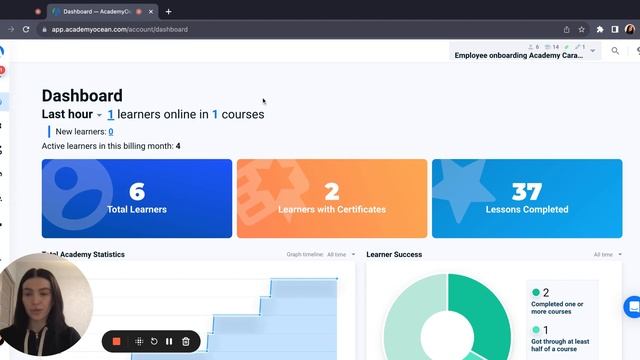Close the Dashboard — AcademyOcean tab
Image resolution: width=640 pixels, height=360 pixels.
click(151, 12)
